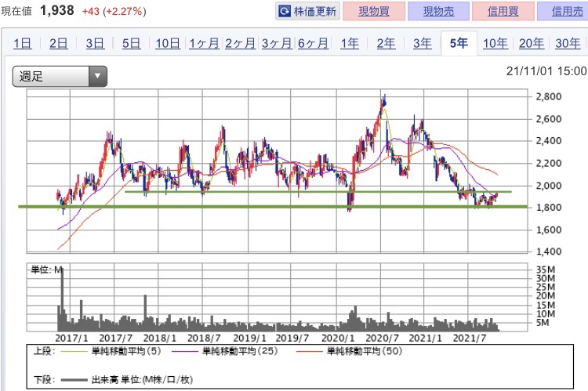Show the 3年 chart period
Screen dimensions: 588x391
pyautogui.click(x=423, y=43)
